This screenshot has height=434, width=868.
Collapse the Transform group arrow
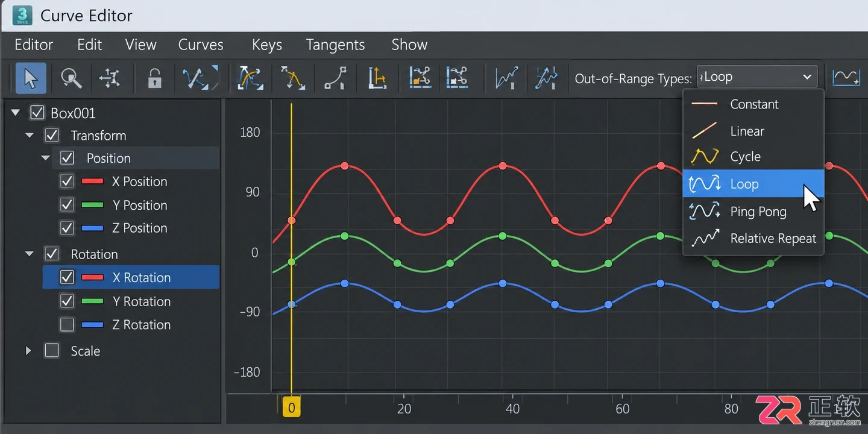point(30,136)
